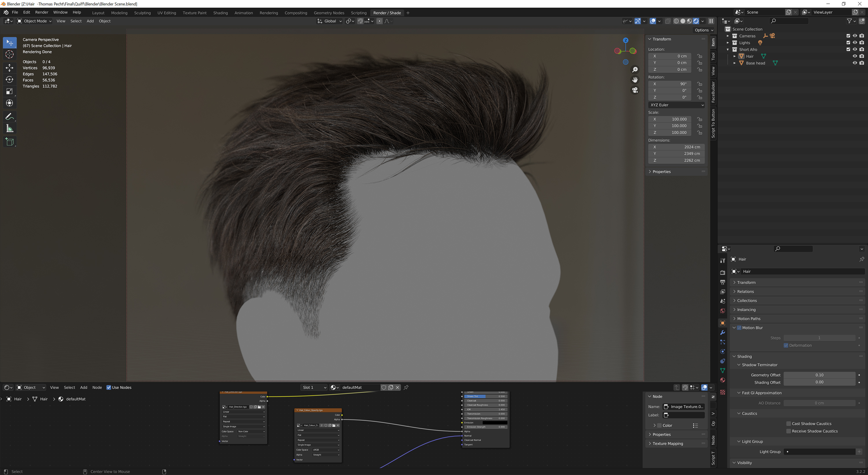Open the Modifier properties wrench tab
Image resolution: width=868 pixels, height=475 pixels.
(722, 333)
